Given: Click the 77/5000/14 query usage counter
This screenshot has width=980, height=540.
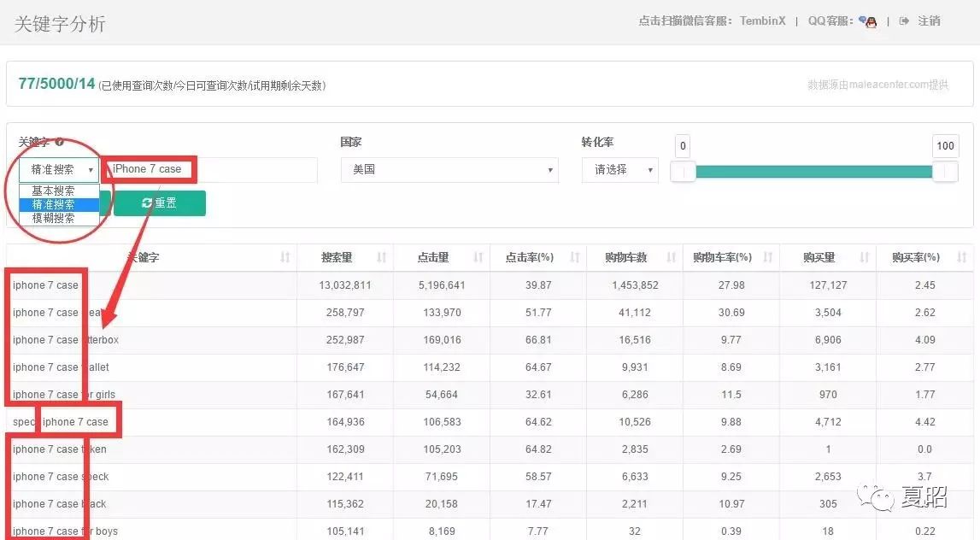Looking at the screenshot, I should click(x=57, y=84).
